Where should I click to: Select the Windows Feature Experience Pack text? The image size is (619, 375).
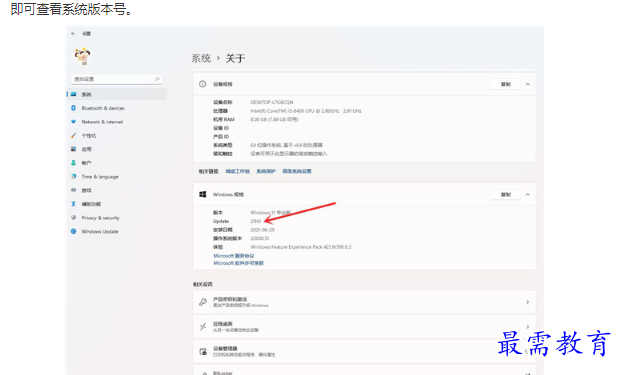[x=301, y=247]
